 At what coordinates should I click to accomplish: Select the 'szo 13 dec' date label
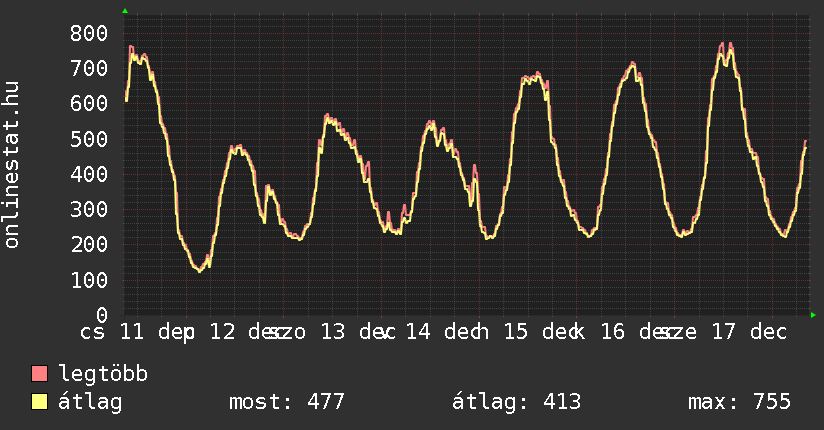point(332,331)
